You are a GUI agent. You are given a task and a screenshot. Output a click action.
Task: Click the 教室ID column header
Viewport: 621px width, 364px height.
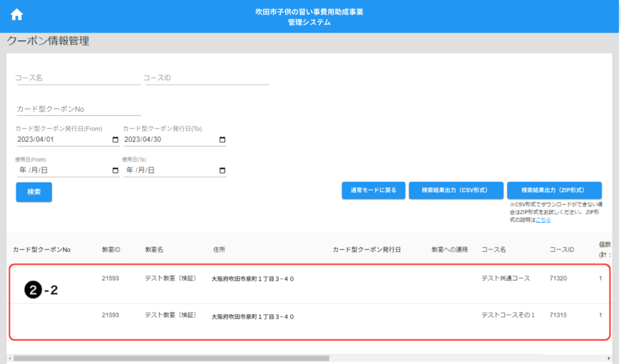click(x=111, y=250)
